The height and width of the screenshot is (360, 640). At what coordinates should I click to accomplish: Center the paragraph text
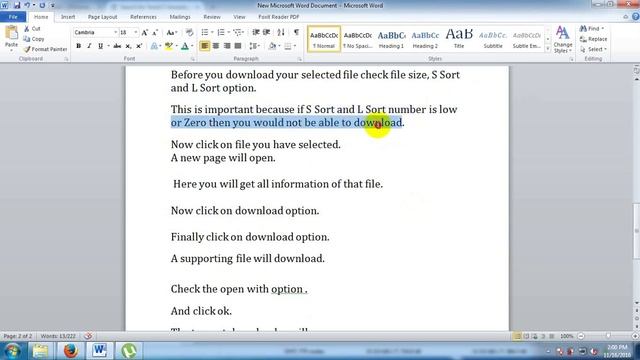216,46
